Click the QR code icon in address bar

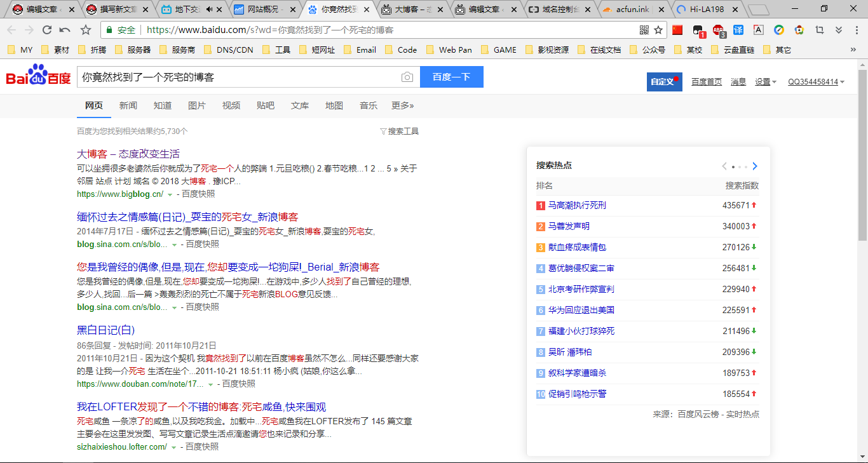point(644,30)
